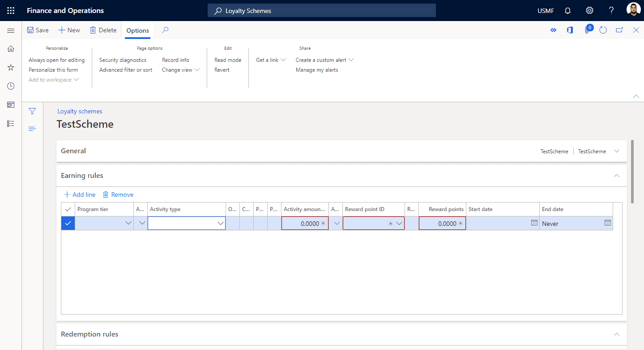Open the related information lines icon

pos(32,129)
